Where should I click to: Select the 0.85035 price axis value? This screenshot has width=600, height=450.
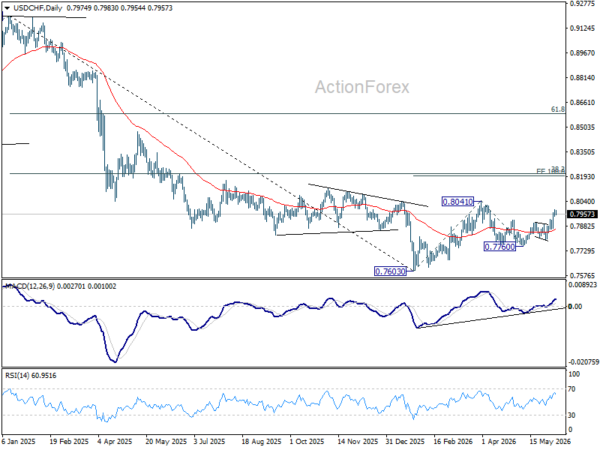click(x=582, y=127)
